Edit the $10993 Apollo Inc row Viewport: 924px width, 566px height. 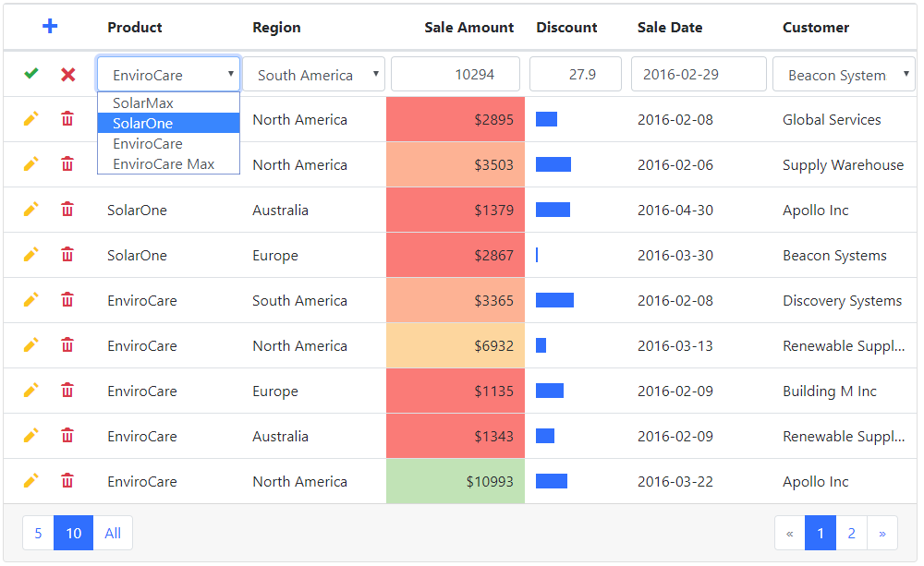31,481
